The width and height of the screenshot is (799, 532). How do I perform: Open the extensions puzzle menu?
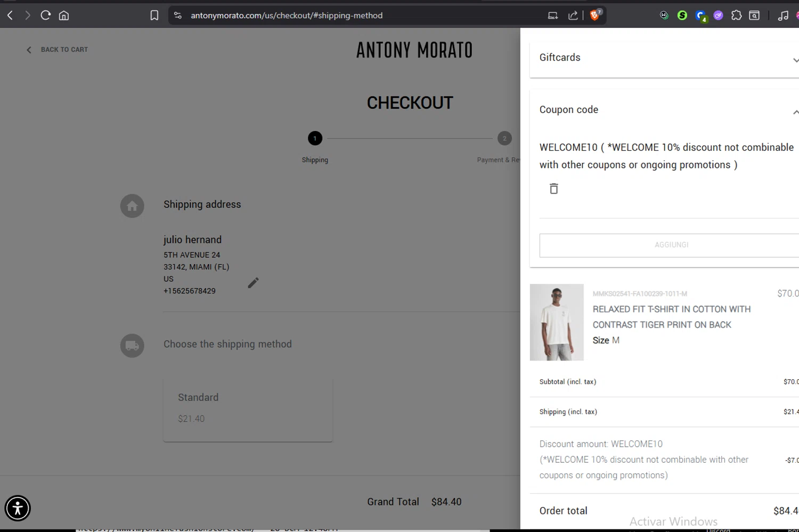point(736,15)
